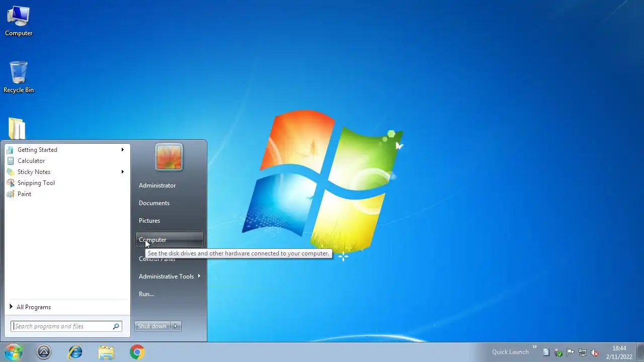This screenshot has height=362, width=644.
Task: Select the Recycle Bin desktop icon
Action: (19, 77)
